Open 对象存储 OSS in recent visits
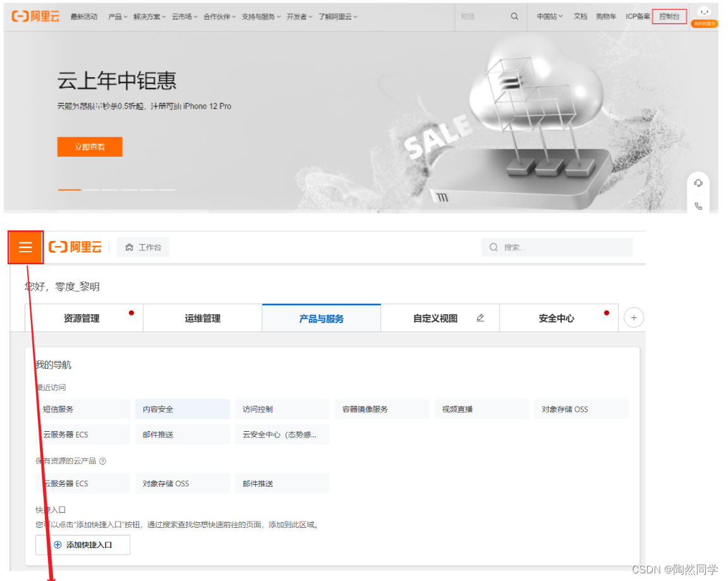 click(x=582, y=409)
